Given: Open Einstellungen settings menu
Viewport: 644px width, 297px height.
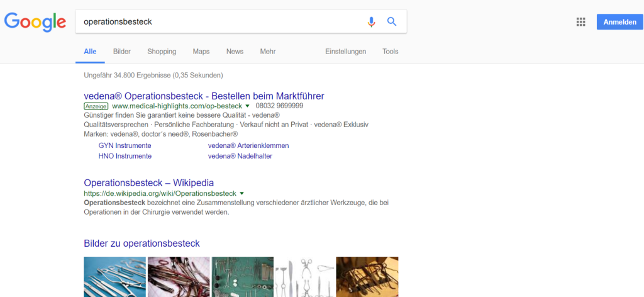Looking at the screenshot, I should point(345,52).
